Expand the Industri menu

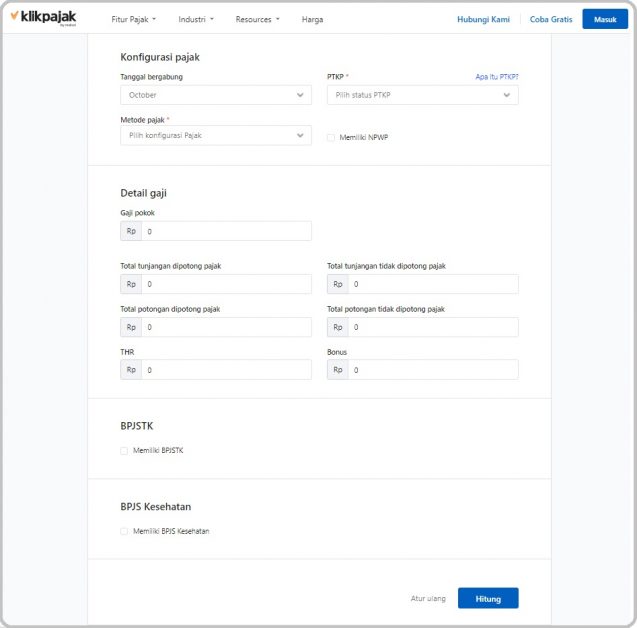tap(196, 19)
